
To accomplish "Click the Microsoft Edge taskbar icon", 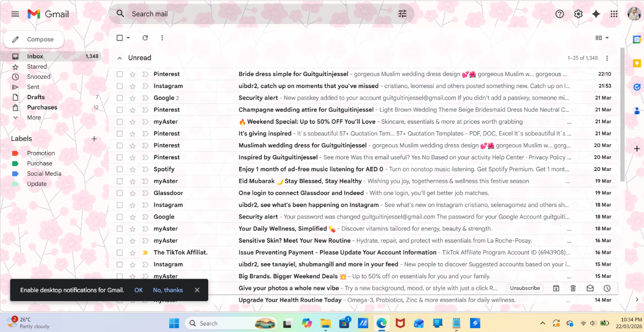I will [x=381, y=323].
